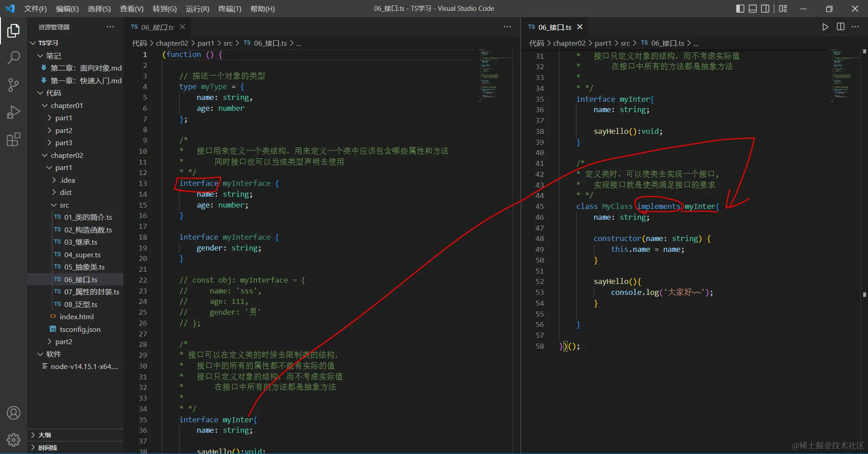Screen dimensions: 868x454
Task: Open more actions for left editor group
Action: click(507, 27)
